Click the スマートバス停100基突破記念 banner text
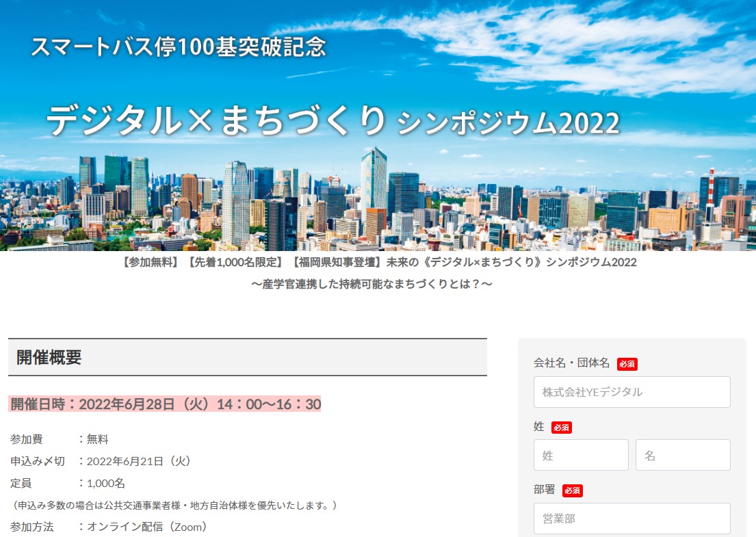The width and height of the screenshot is (756, 537). 181,48
